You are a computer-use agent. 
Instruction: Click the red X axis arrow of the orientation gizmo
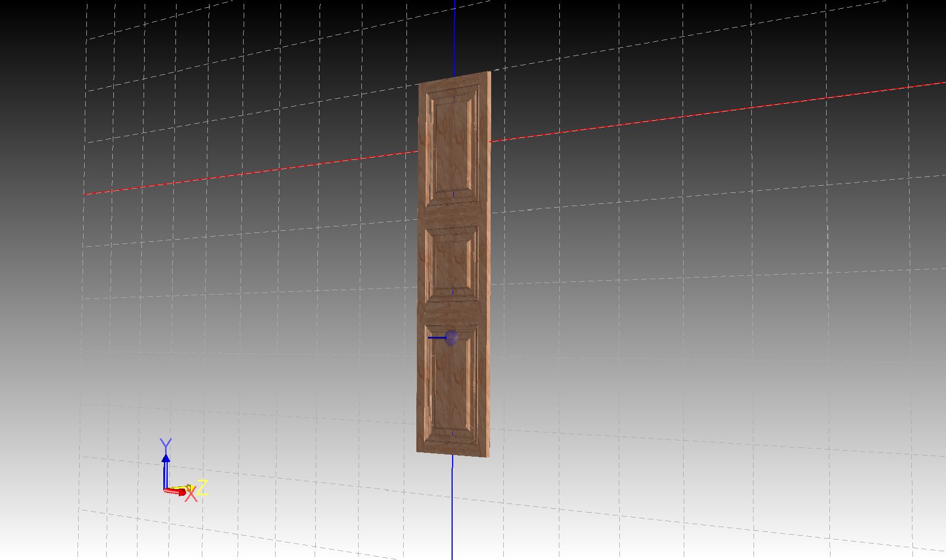click(x=176, y=492)
